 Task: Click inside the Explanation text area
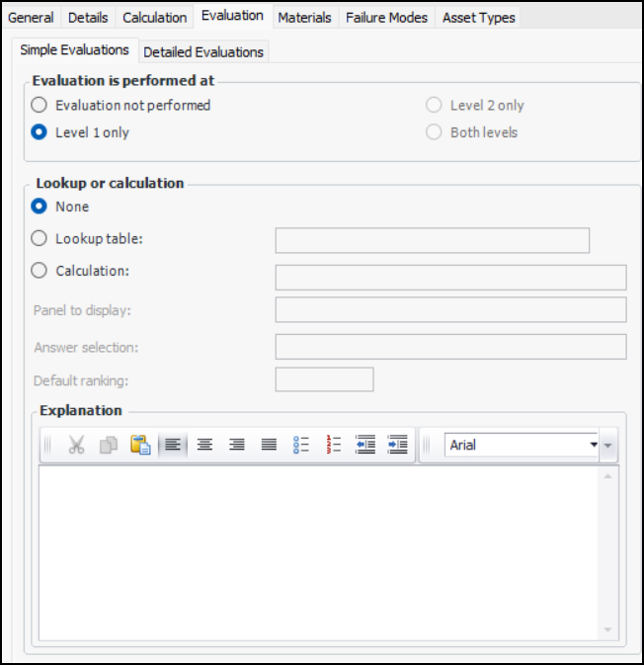point(318,553)
